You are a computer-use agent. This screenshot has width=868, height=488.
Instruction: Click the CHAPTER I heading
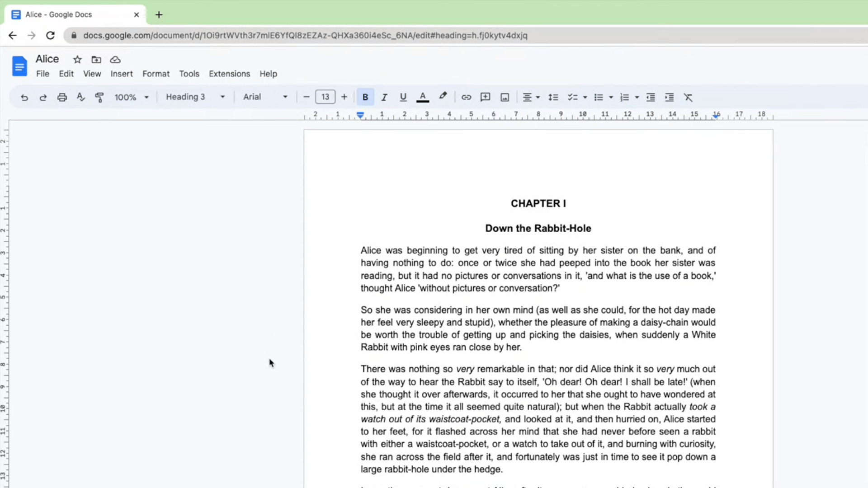538,203
